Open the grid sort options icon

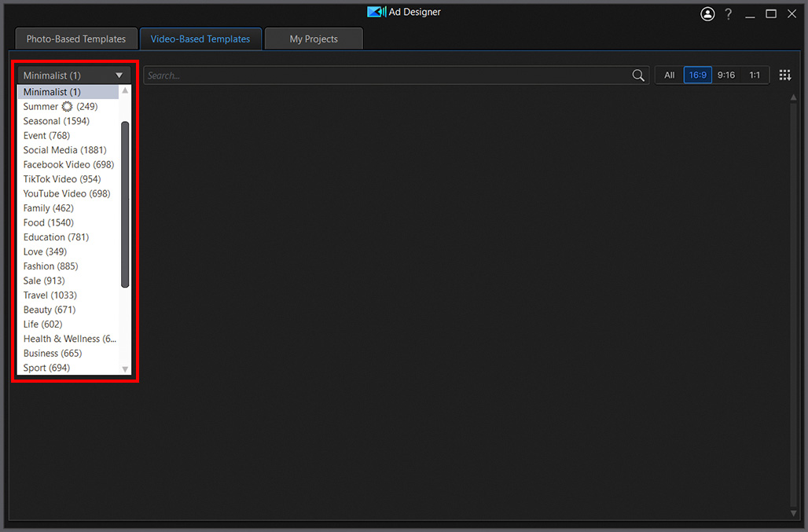(x=784, y=75)
